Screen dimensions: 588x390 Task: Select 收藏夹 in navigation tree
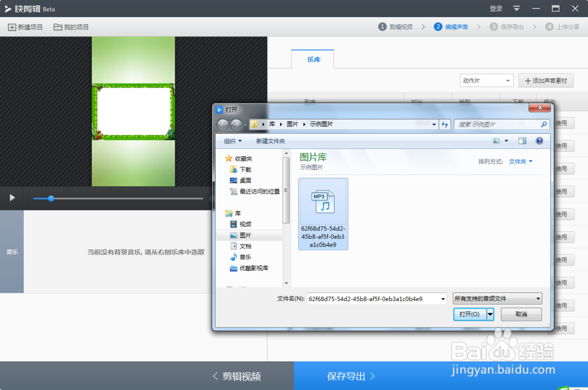[x=239, y=159]
